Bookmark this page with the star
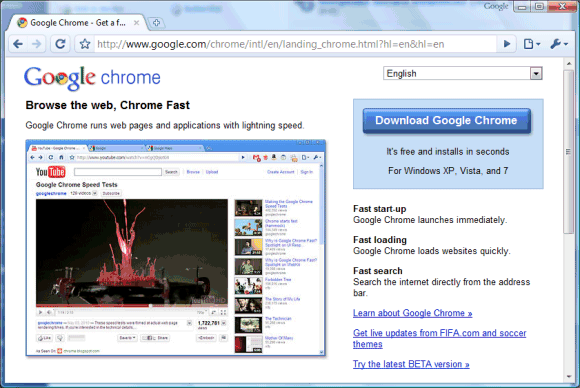The height and width of the screenshot is (388, 580). click(85, 44)
